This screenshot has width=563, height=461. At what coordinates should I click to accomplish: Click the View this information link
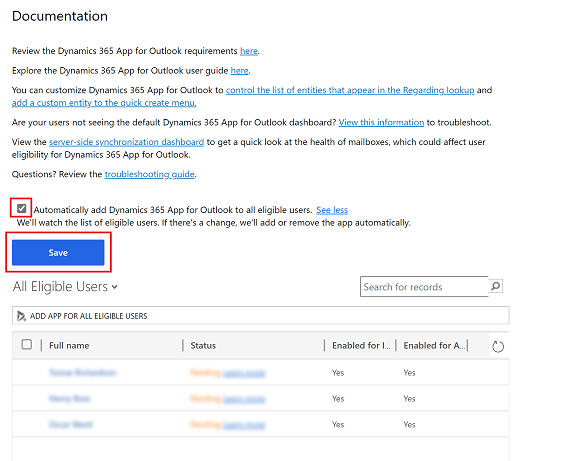381,122
